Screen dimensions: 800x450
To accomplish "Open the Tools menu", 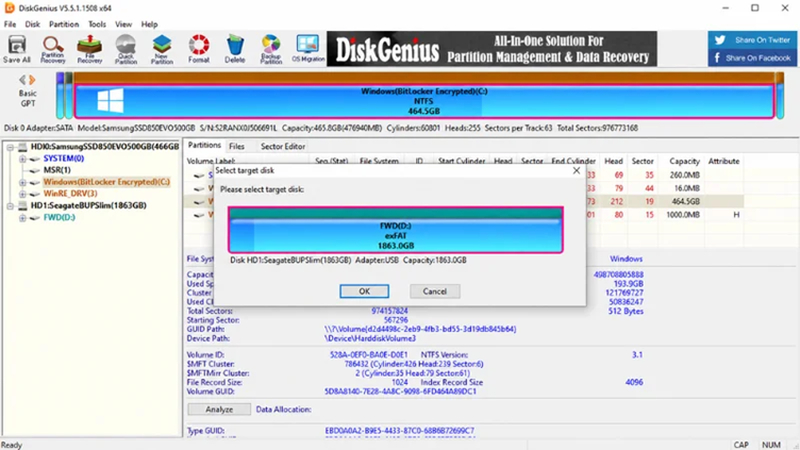I will (97, 24).
